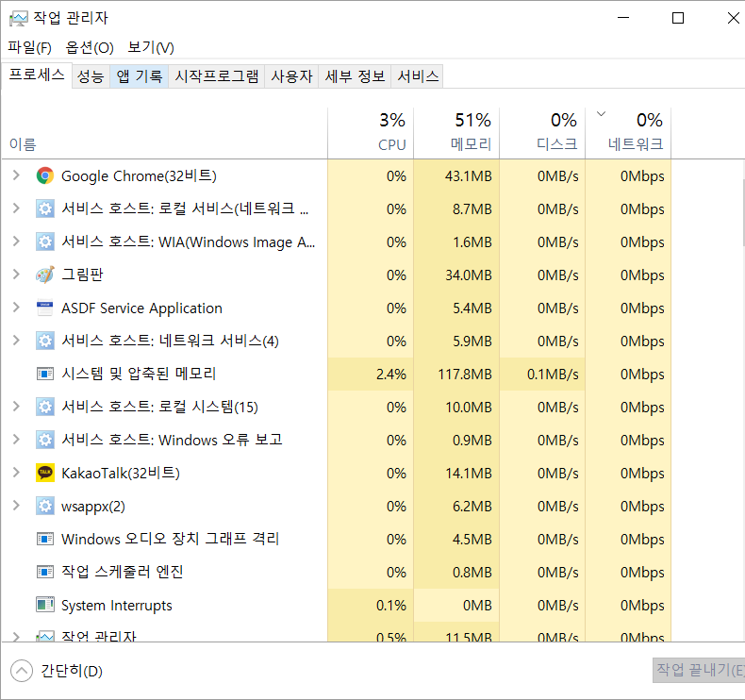Switch to the 세부 정보 tab
Screen dimensions: 745x700
point(355,76)
